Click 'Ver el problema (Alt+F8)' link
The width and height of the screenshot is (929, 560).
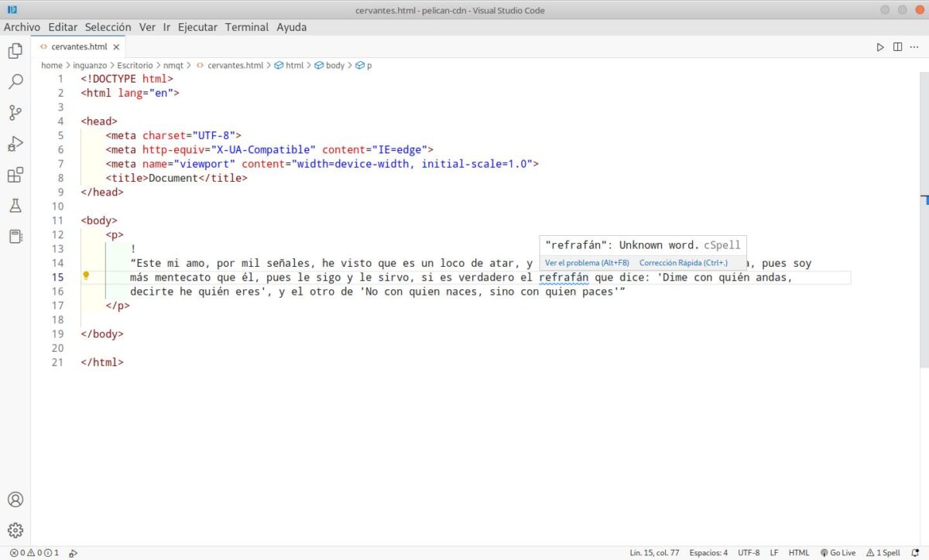coord(587,263)
